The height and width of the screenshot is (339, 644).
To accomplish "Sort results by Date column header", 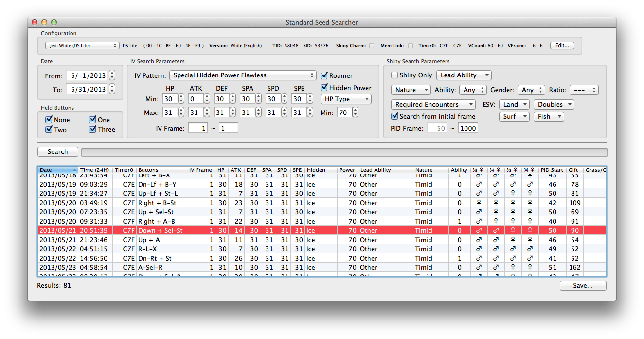I will (x=58, y=170).
